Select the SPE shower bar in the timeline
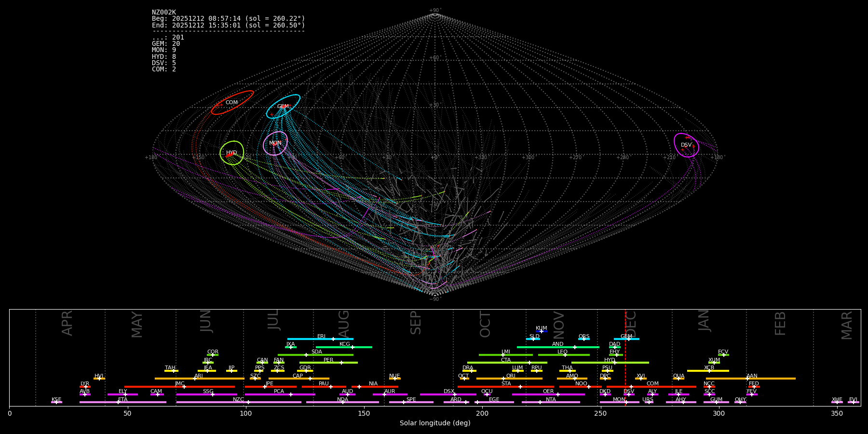The image size is (868, 434). point(411,402)
